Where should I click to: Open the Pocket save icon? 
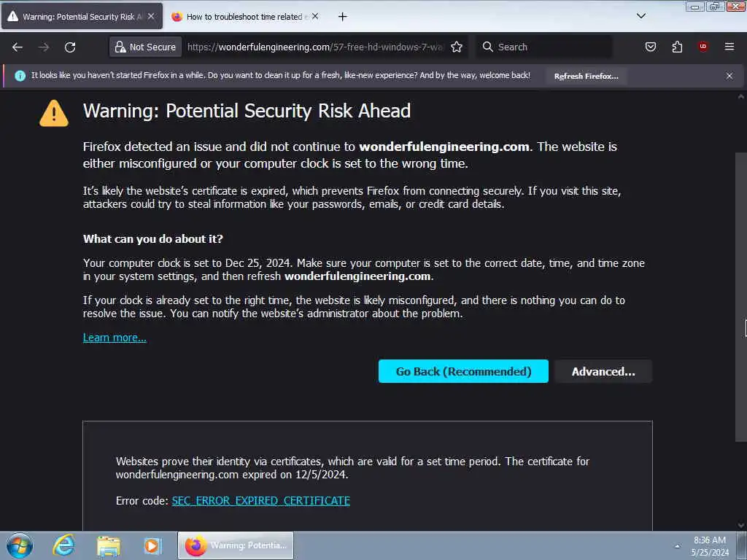pyautogui.click(x=651, y=47)
